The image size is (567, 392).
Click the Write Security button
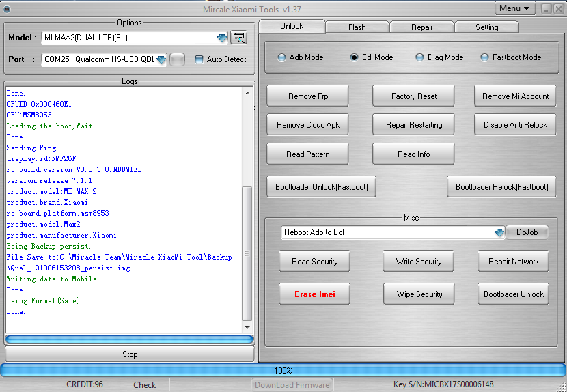(418, 261)
